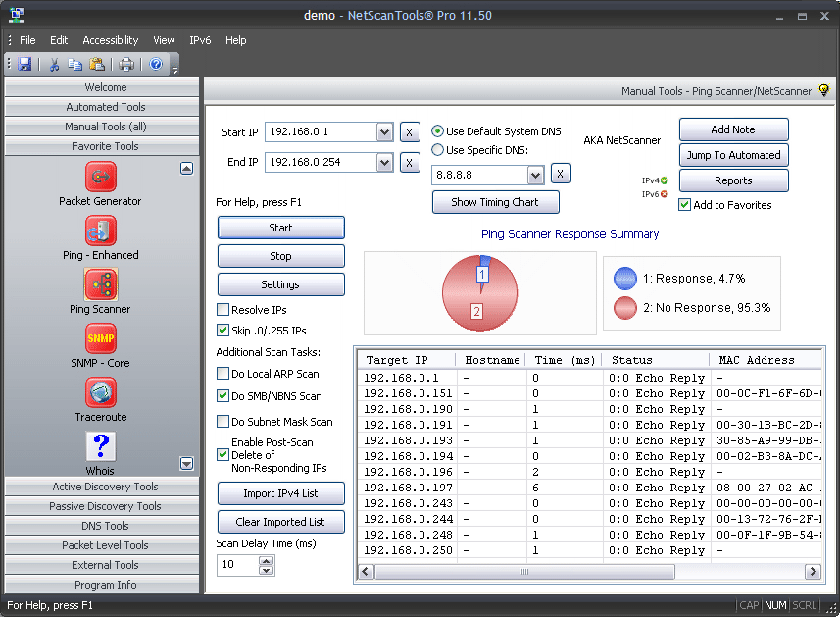Click the Scan Delay Time input field
The width and height of the screenshot is (840, 617).
coord(238,565)
